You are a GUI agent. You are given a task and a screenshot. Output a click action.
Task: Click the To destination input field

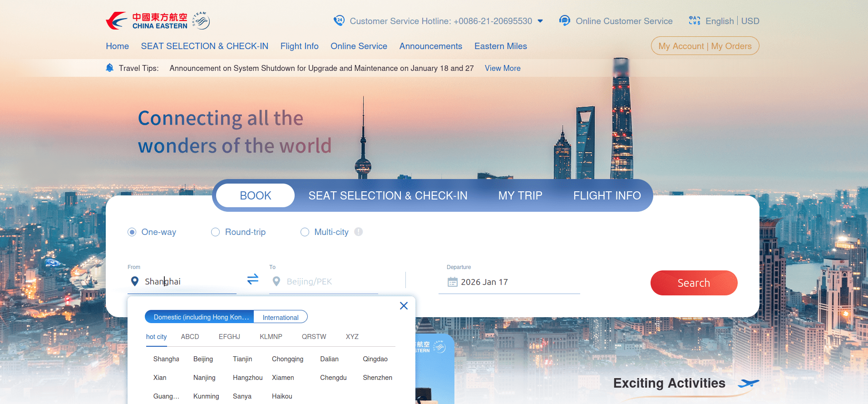327,282
